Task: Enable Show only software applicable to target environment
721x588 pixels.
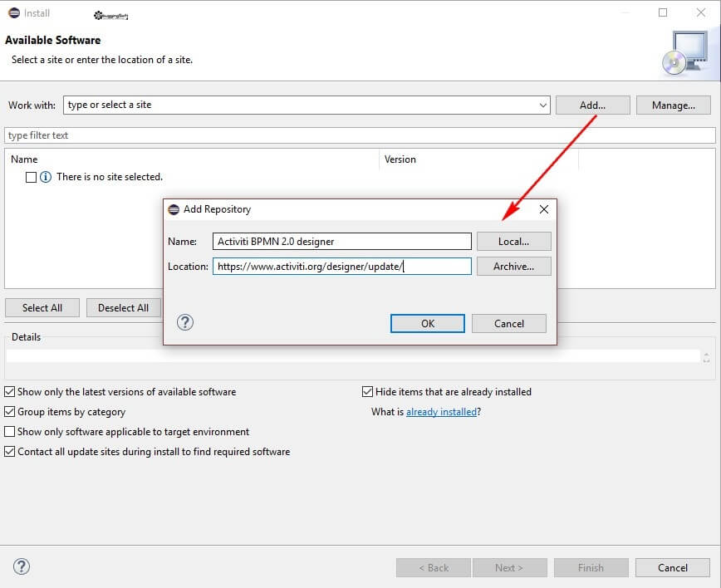Action: 10,432
